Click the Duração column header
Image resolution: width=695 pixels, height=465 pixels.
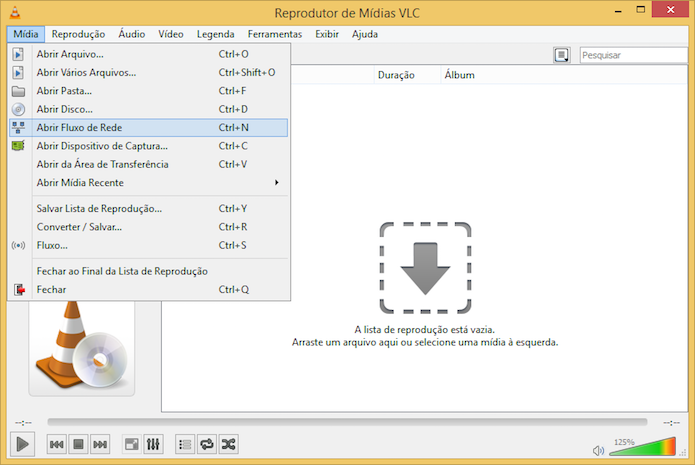pos(407,75)
